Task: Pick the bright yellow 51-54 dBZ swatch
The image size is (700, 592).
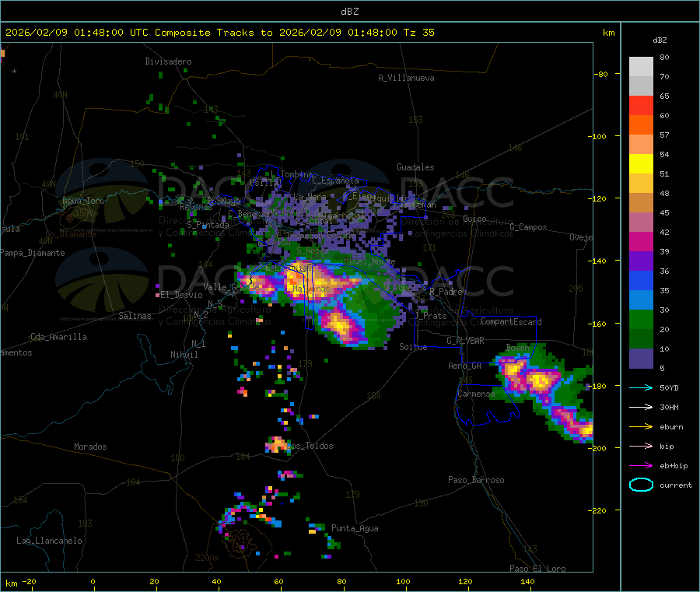Action: point(641,164)
